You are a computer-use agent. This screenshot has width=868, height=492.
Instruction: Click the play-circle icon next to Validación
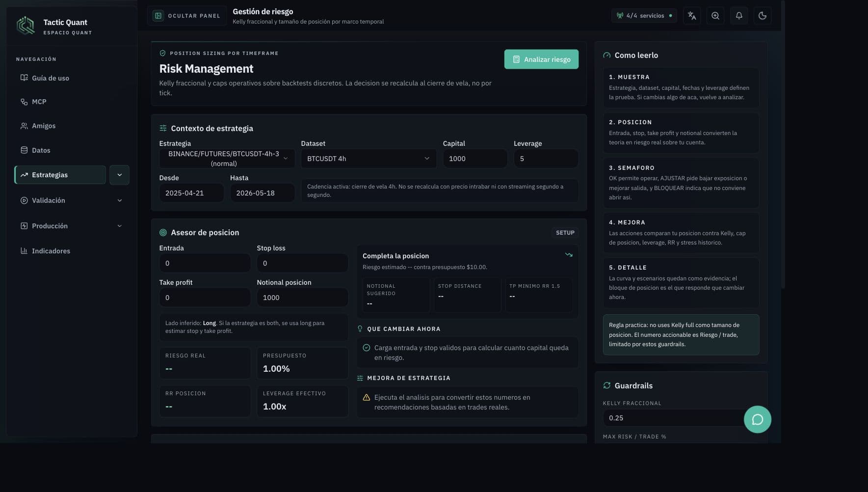point(24,200)
